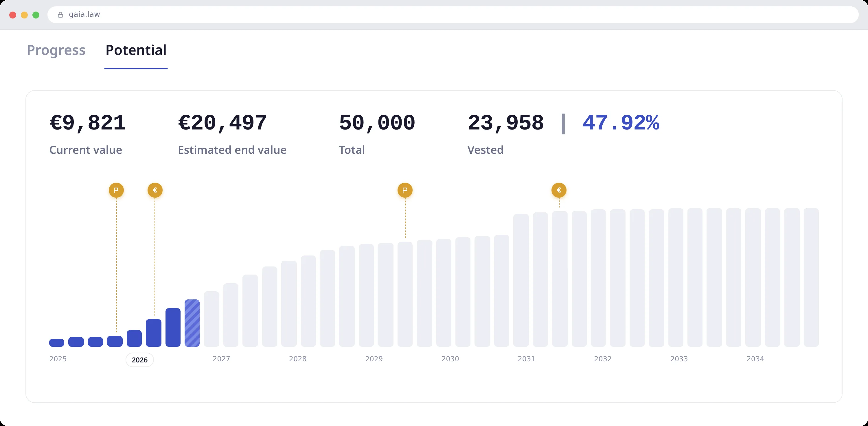Click the 2033 axis label

[679, 359]
